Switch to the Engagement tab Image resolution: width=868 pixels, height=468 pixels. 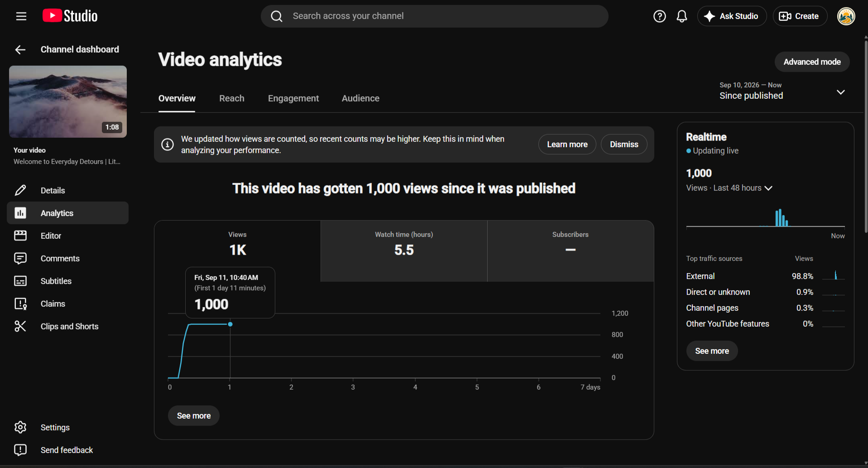[x=293, y=98]
